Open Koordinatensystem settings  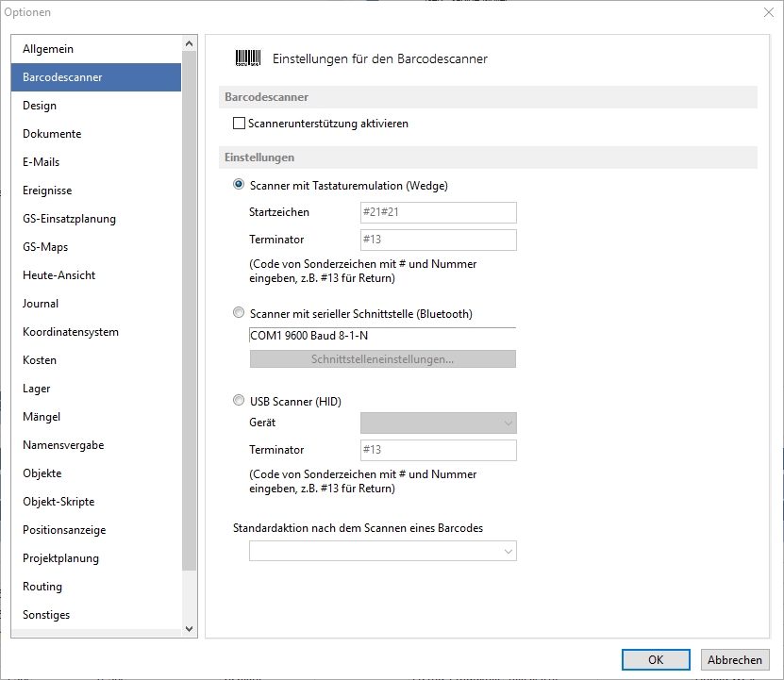(96, 332)
